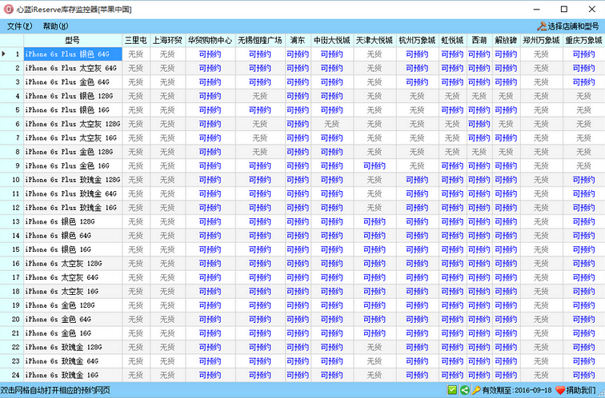605x398 pixels.
Task: Click the green checkmark status bar icon
Action: click(452, 390)
